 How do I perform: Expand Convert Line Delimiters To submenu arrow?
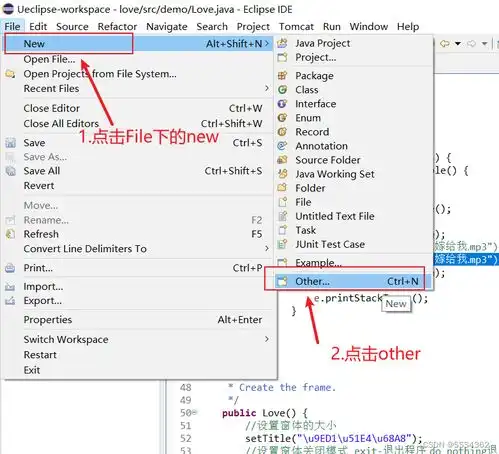[x=267, y=248]
